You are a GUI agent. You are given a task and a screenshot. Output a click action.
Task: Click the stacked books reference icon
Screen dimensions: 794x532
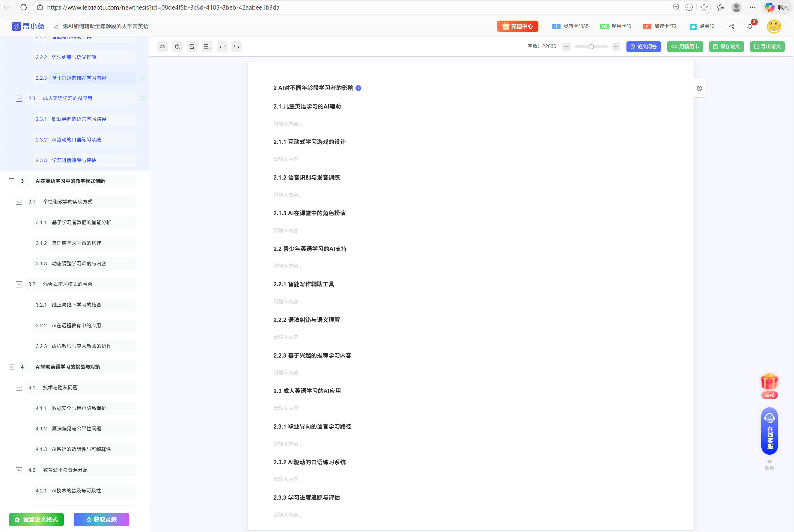tap(192, 46)
